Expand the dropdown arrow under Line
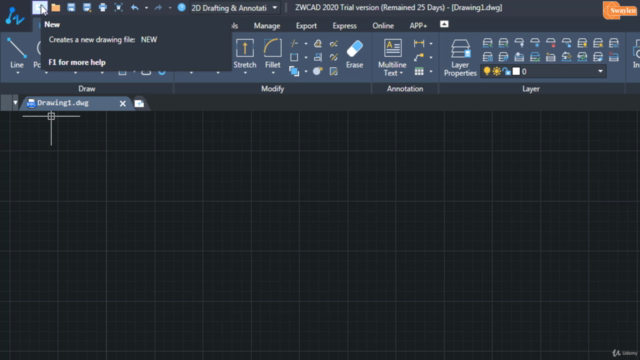This screenshot has height=360, width=640. coord(18,73)
